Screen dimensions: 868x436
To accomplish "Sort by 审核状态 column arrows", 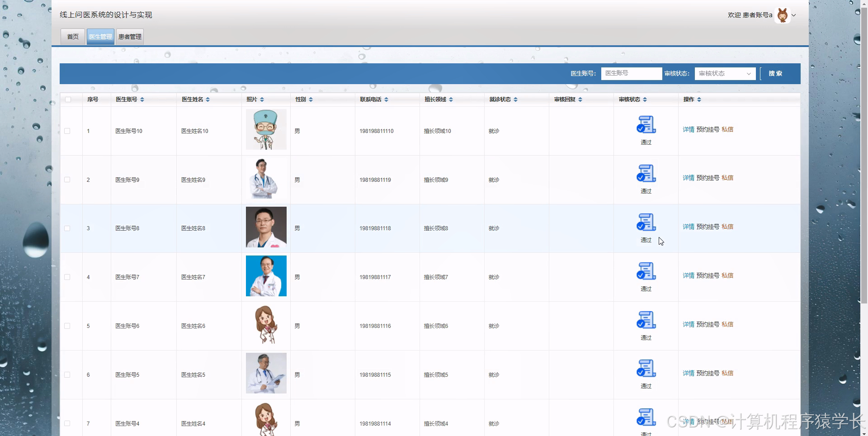I will [x=645, y=100].
